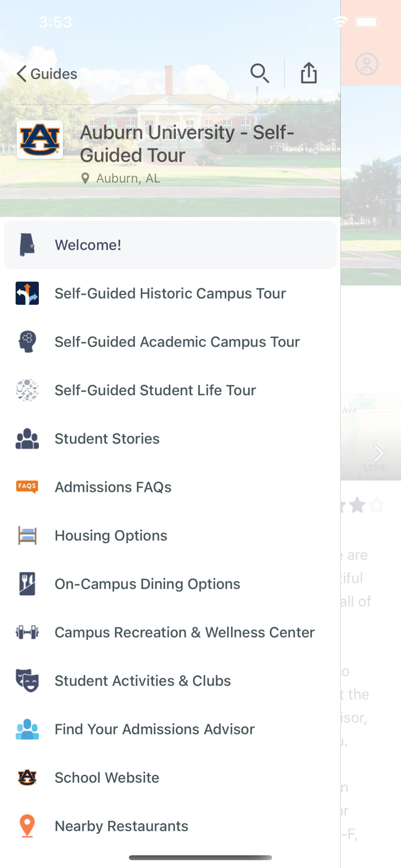401x868 pixels.
Task: Click the Alabama state Welcome icon
Action: [x=26, y=245]
